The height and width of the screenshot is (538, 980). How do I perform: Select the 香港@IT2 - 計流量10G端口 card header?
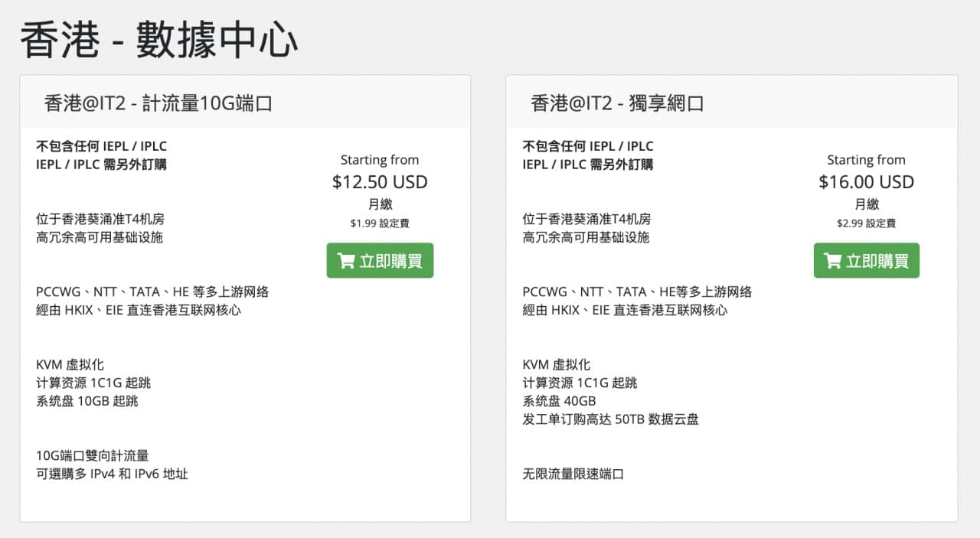[x=158, y=103]
